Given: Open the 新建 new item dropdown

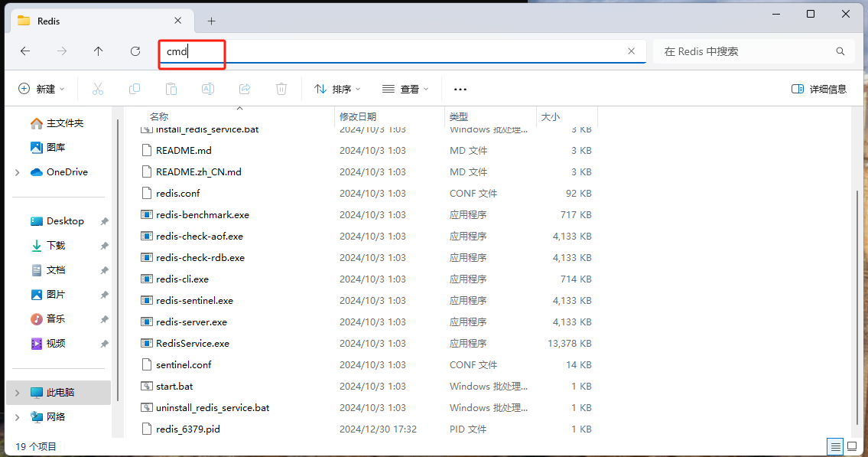Looking at the screenshot, I should (41, 89).
